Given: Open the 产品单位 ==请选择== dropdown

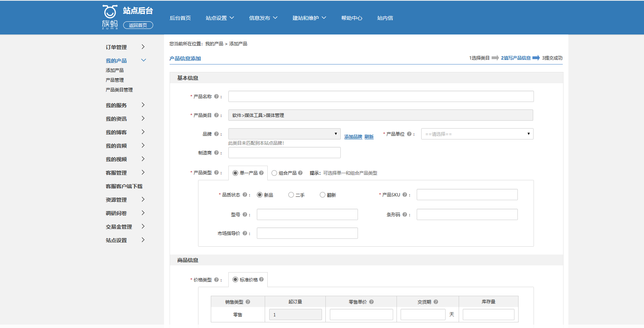Looking at the screenshot, I should [477, 134].
